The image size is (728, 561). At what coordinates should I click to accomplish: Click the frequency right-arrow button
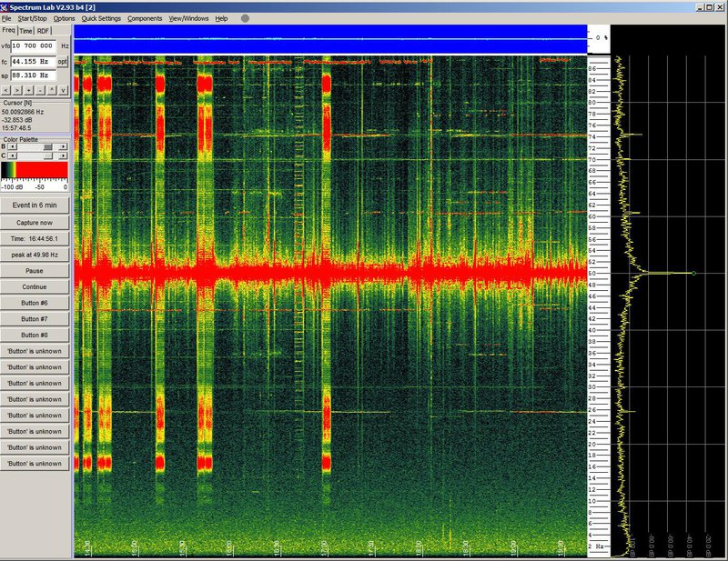[x=18, y=90]
